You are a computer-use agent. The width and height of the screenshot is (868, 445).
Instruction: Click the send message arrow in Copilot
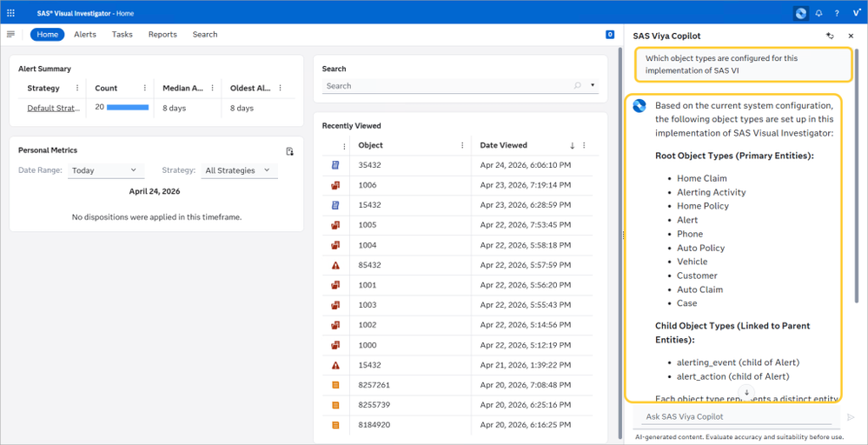click(851, 417)
